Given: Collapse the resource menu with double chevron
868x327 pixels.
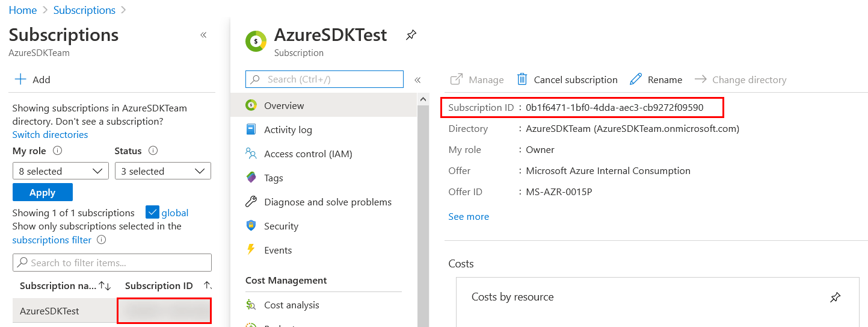Looking at the screenshot, I should (x=417, y=79).
